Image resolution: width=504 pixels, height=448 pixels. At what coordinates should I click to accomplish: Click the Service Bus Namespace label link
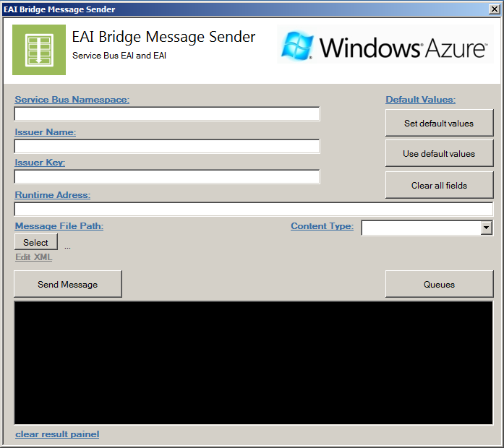coord(72,100)
